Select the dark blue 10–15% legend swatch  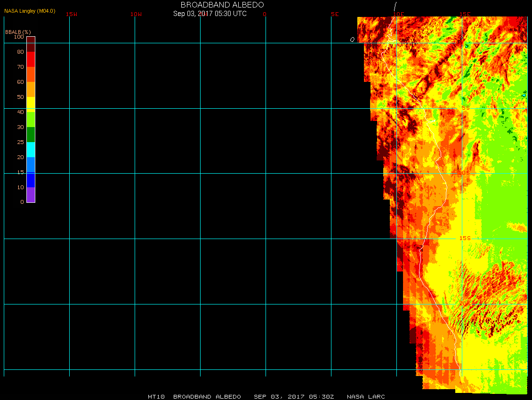[x=31, y=180]
